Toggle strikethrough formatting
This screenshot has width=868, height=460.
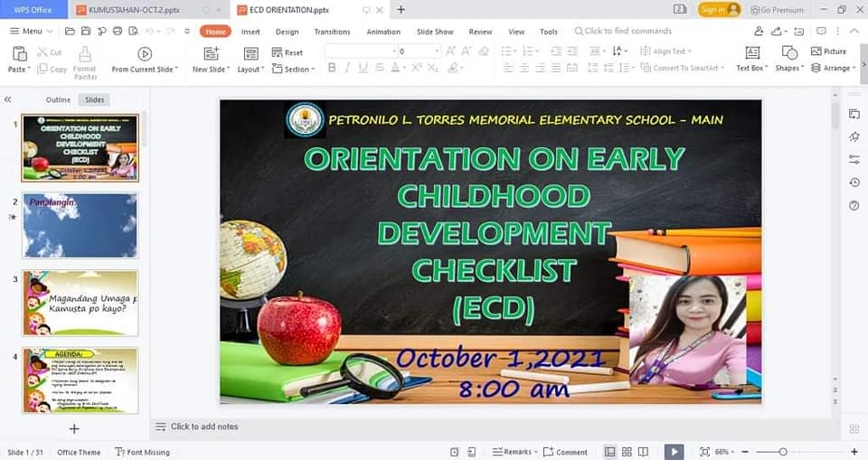pos(379,68)
